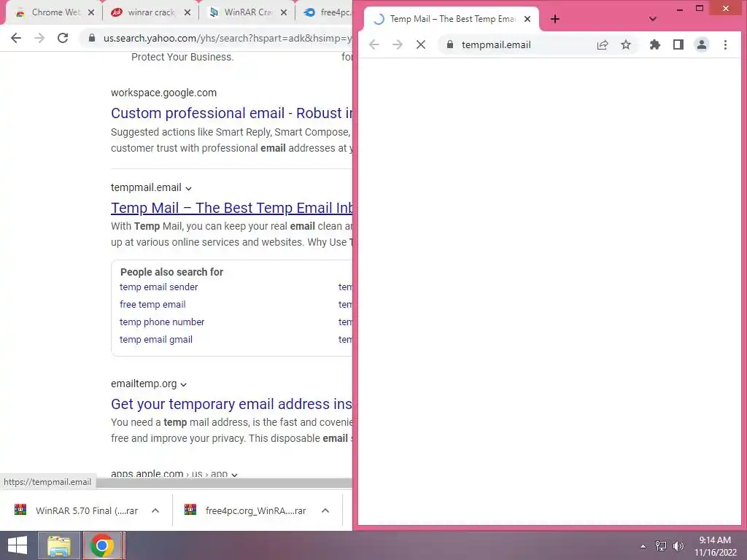Open the Chrome profile avatar menu
This screenshot has height=560, width=747.
tap(702, 44)
